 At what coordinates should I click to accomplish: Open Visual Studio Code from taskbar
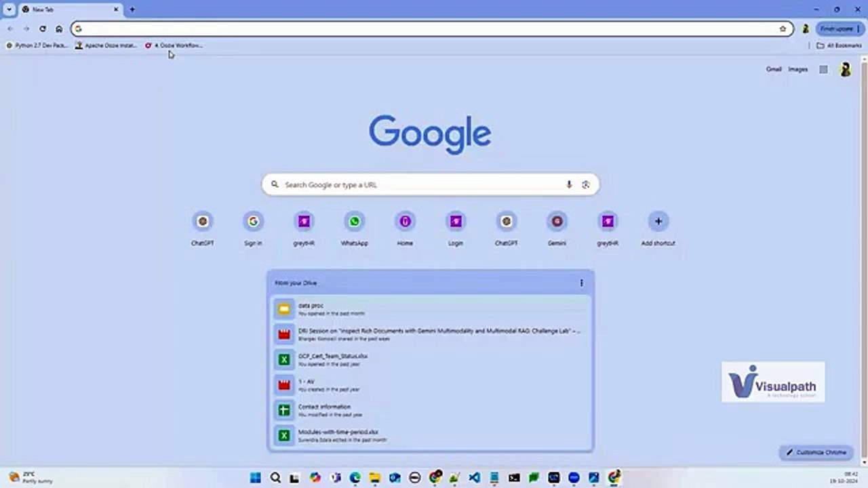pyautogui.click(x=475, y=478)
